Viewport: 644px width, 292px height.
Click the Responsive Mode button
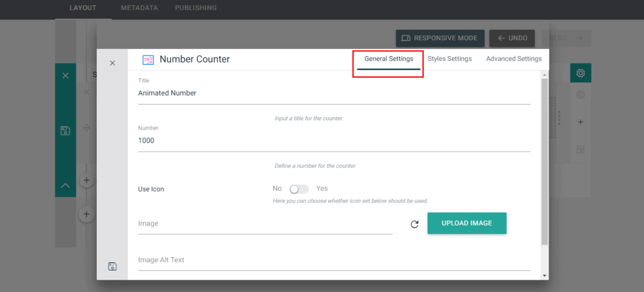click(x=440, y=38)
